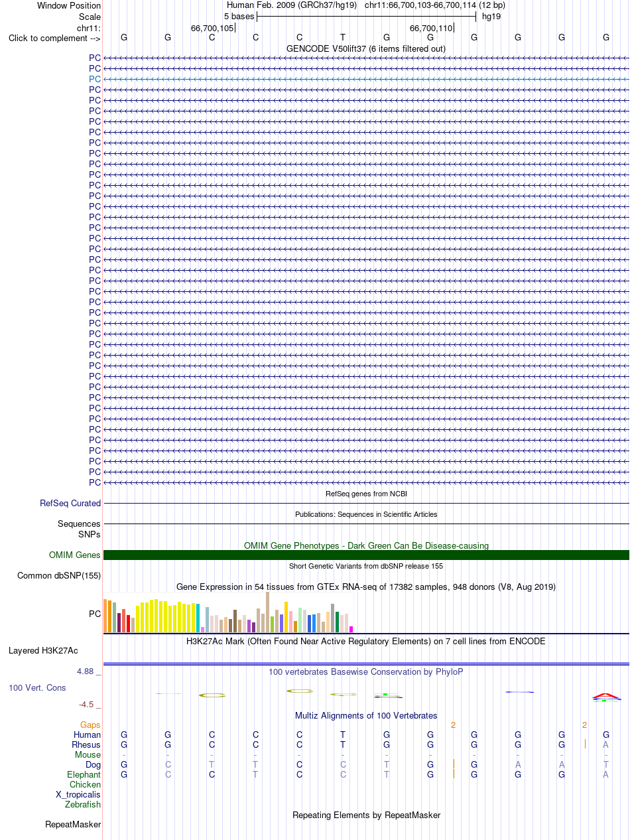Open '100 vertebrates Basewise Conservation by PhyloP' title
The width and height of the screenshot is (630, 840).
tap(366, 672)
